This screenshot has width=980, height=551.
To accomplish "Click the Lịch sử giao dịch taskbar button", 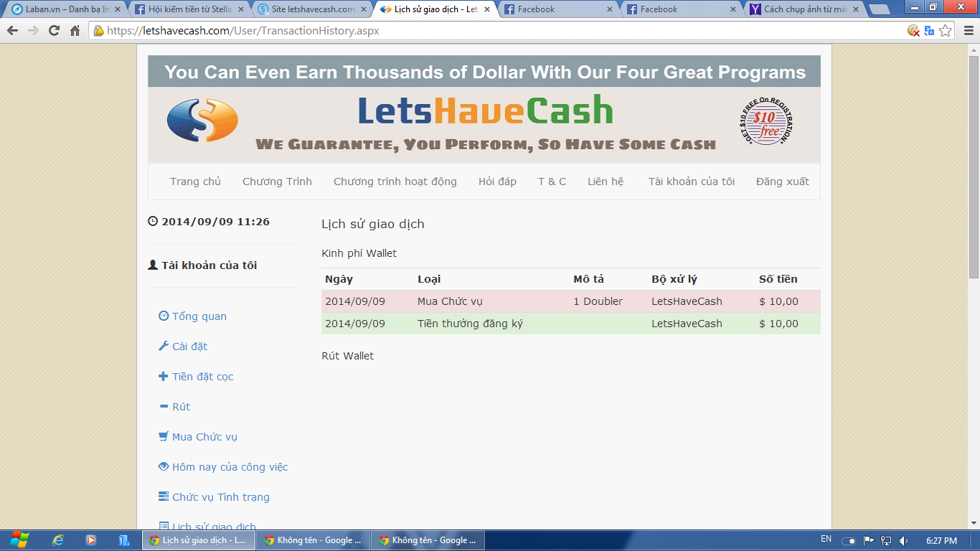I will point(197,540).
